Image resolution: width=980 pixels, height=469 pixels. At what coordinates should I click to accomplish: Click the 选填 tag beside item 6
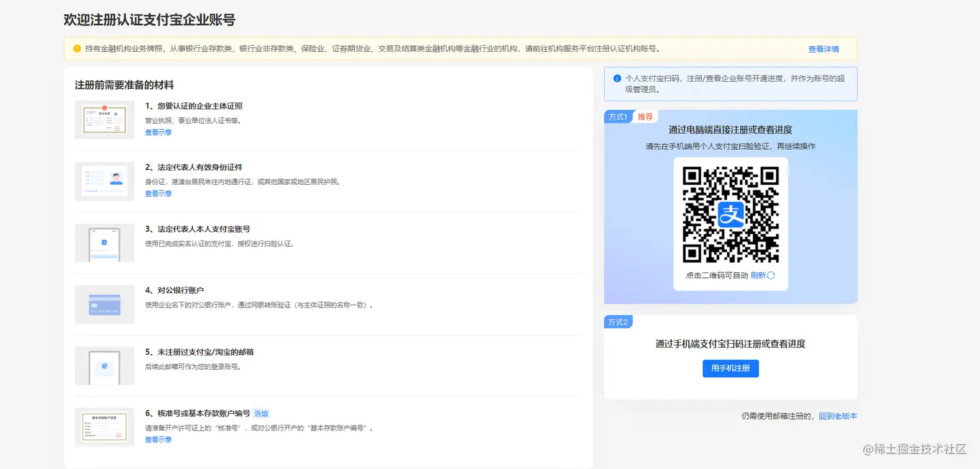(261, 414)
